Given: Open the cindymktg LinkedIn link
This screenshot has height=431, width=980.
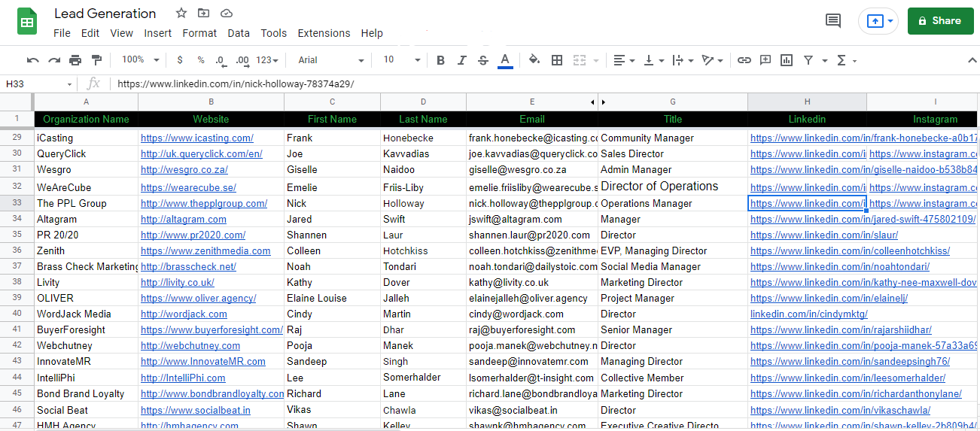Looking at the screenshot, I should (809, 314).
